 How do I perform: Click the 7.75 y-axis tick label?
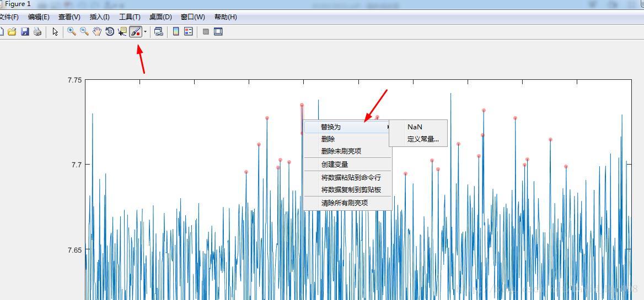tap(74, 80)
